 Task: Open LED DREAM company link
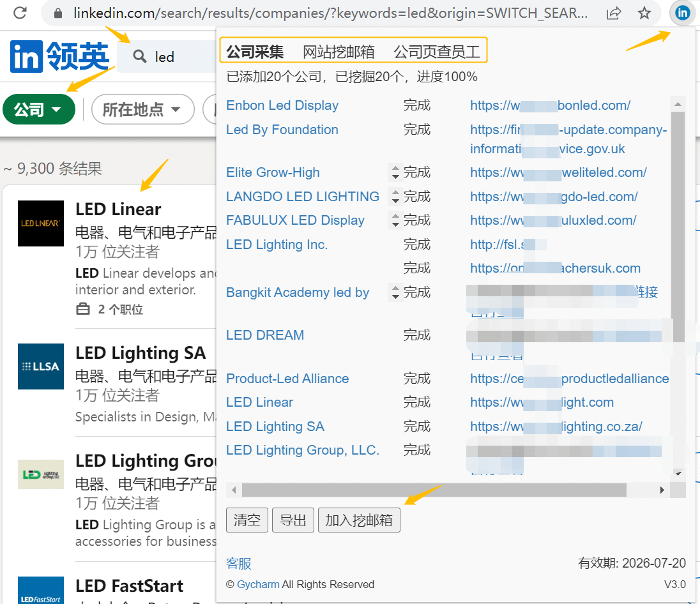pyautogui.click(x=264, y=335)
